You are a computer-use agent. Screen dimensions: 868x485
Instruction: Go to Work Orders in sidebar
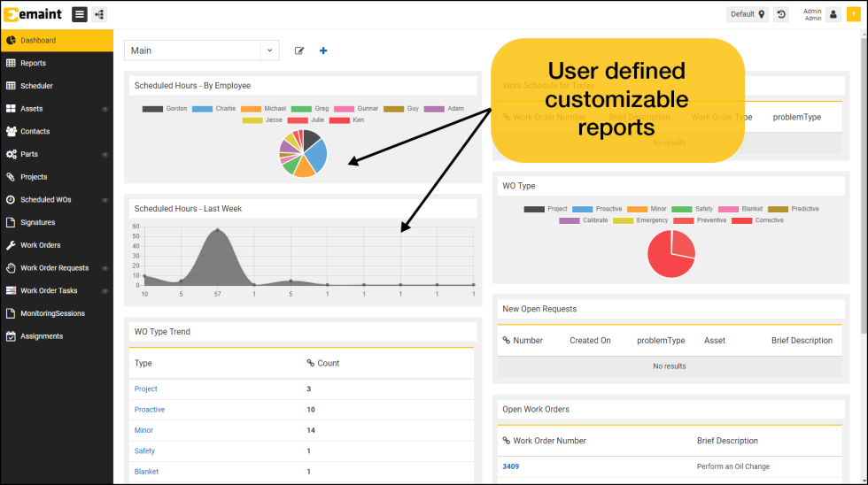(41, 245)
